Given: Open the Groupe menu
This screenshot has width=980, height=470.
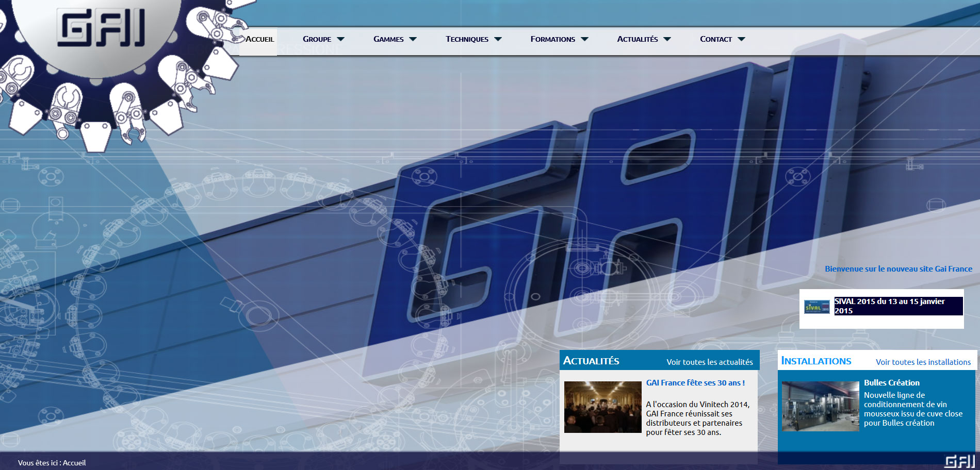Looking at the screenshot, I should [317, 39].
